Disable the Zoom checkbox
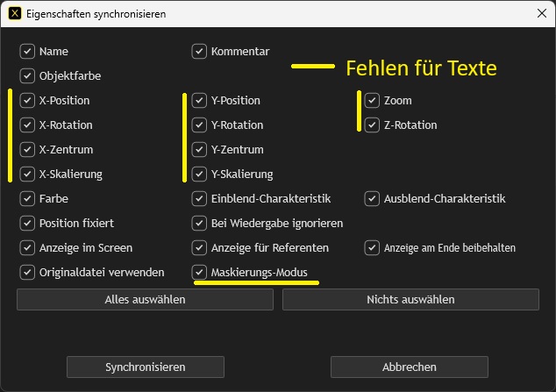The height and width of the screenshot is (392, 556). tap(372, 100)
